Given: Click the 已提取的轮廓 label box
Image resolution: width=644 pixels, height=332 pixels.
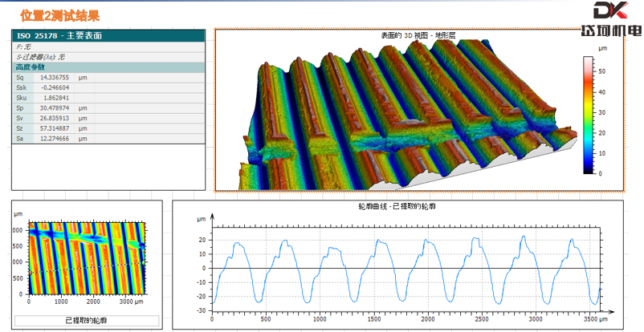Looking at the screenshot, I should (x=87, y=321).
